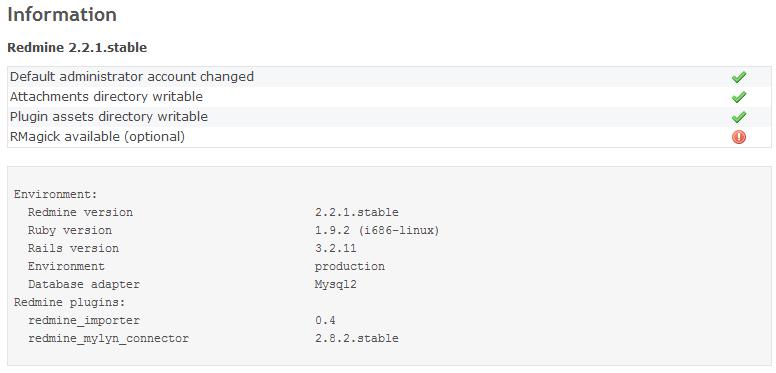Select the Plugin assets directory writable row text
Image resolution: width=776 pixels, height=373 pixels.
click(x=109, y=117)
